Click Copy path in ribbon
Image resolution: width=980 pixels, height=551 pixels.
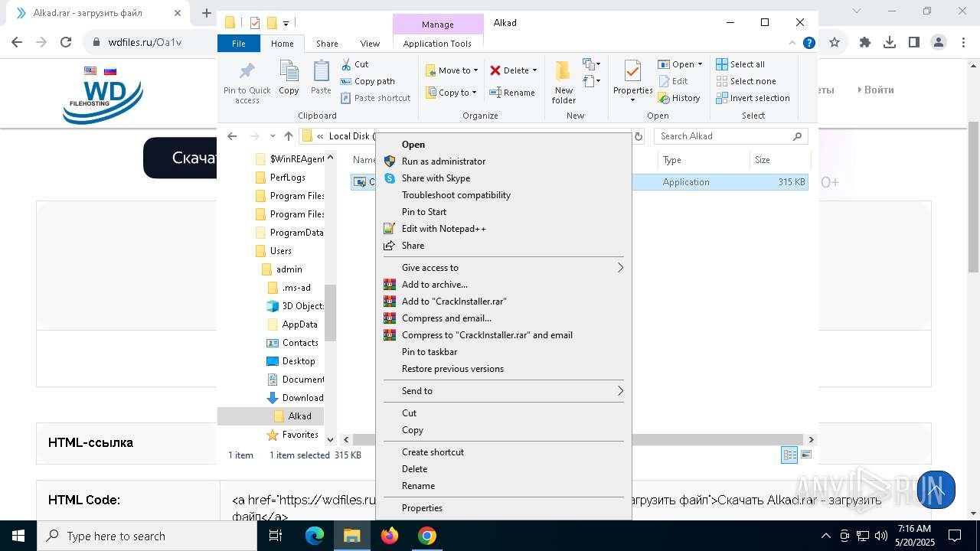[367, 81]
